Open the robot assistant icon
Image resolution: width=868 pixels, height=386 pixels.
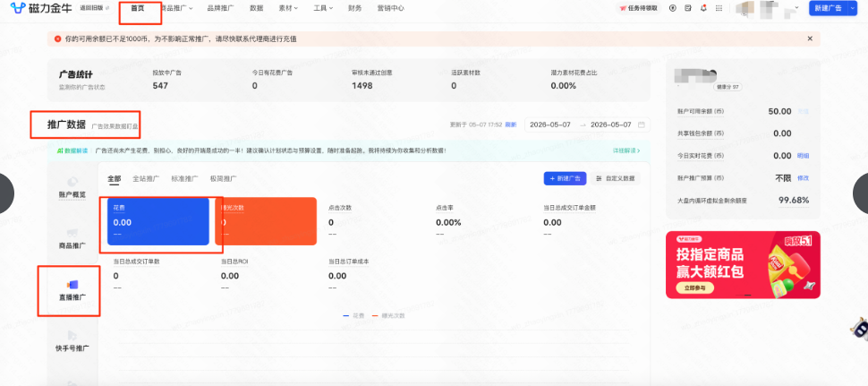point(859,327)
